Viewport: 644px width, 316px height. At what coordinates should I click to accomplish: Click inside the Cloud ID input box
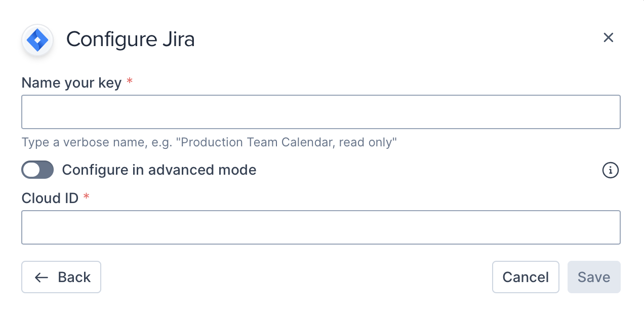pyautogui.click(x=320, y=227)
